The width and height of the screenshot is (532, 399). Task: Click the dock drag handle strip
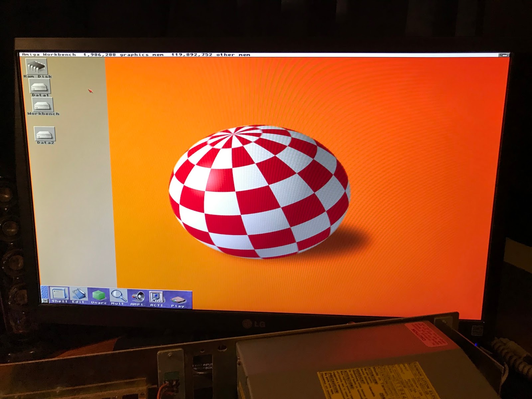[45, 292]
